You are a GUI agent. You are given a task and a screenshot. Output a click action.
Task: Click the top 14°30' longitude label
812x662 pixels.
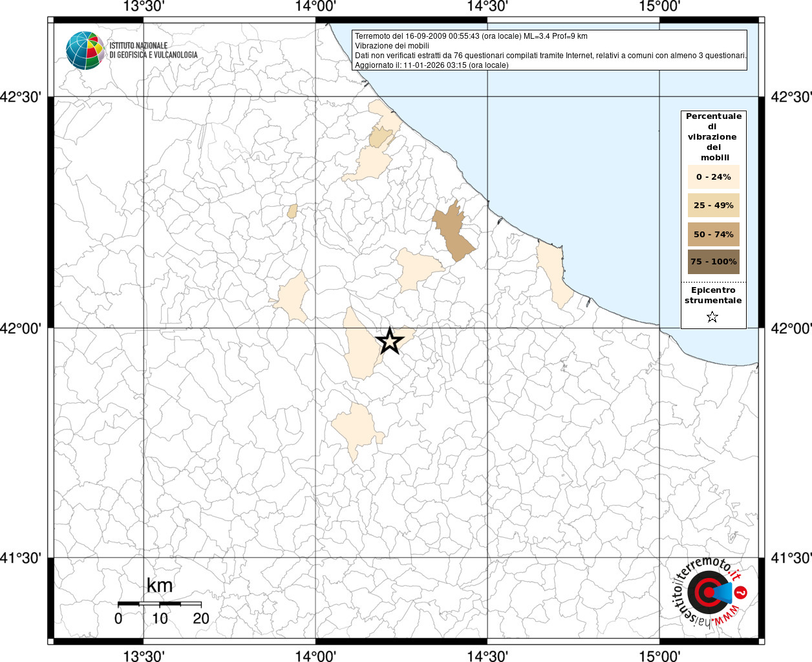[x=487, y=6]
